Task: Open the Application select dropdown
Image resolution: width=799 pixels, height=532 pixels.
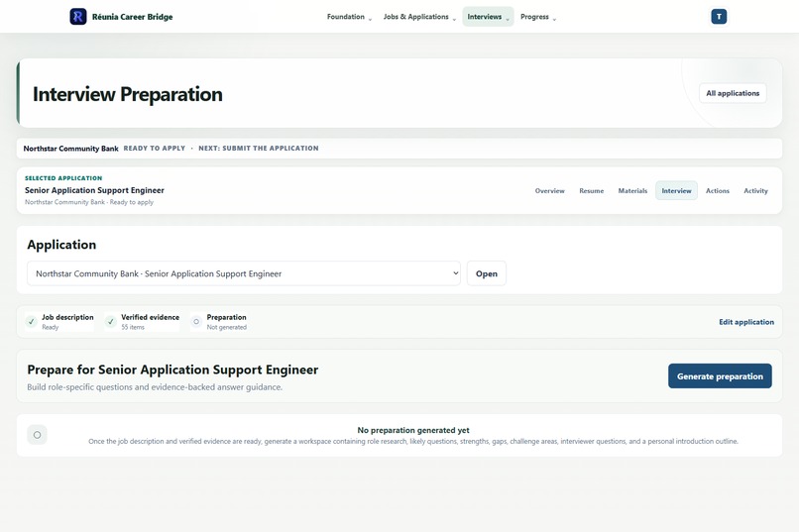Action: coord(244,273)
